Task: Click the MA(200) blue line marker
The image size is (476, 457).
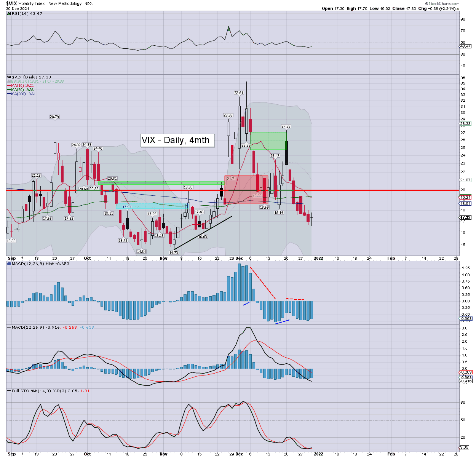Action: click(9, 94)
